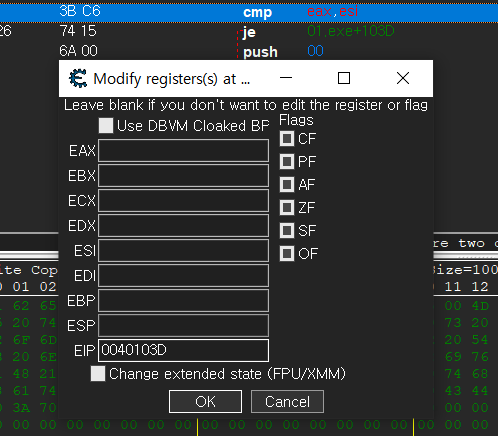Click the ESP register input field
The width and height of the screenshot is (498, 436).
(x=183, y=326)
